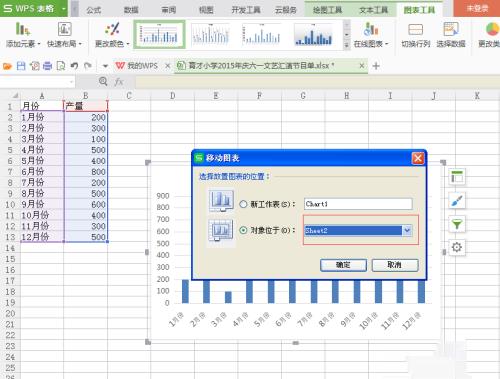
Task: Expand the Sheet2 dropdown list
Action: point(407,230)
